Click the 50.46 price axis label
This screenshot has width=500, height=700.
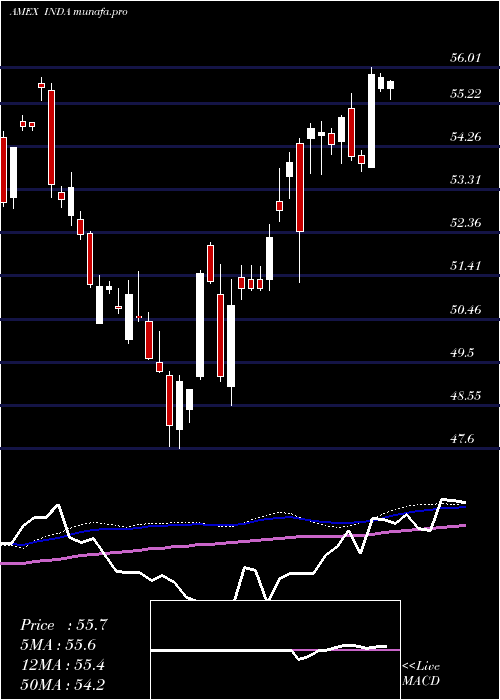[x=466, y=309]
